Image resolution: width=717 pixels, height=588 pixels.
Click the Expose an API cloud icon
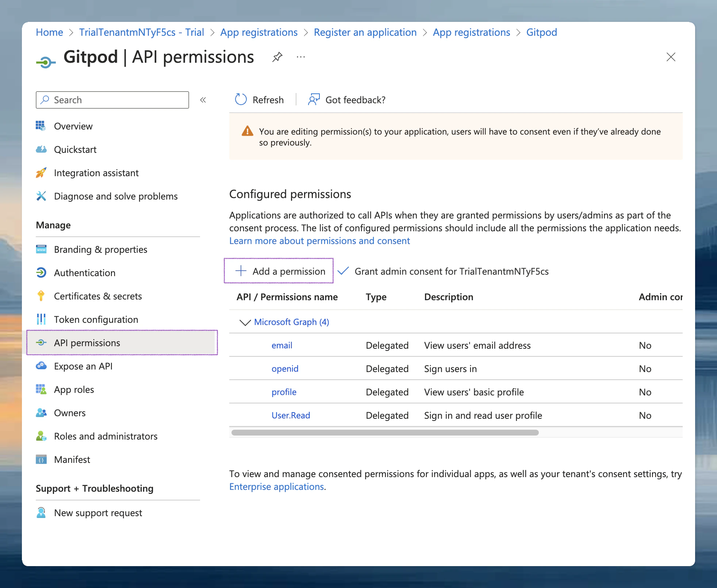(41, 366)
